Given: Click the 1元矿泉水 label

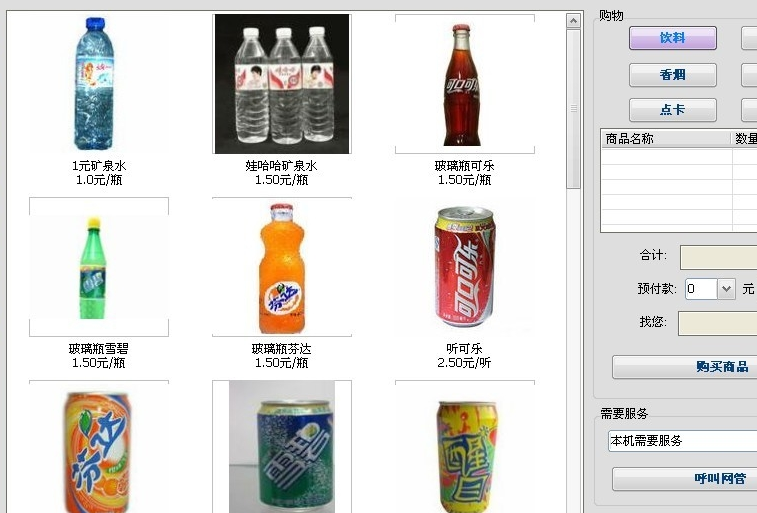Looking at the screenshot, I should click(99, 166).
